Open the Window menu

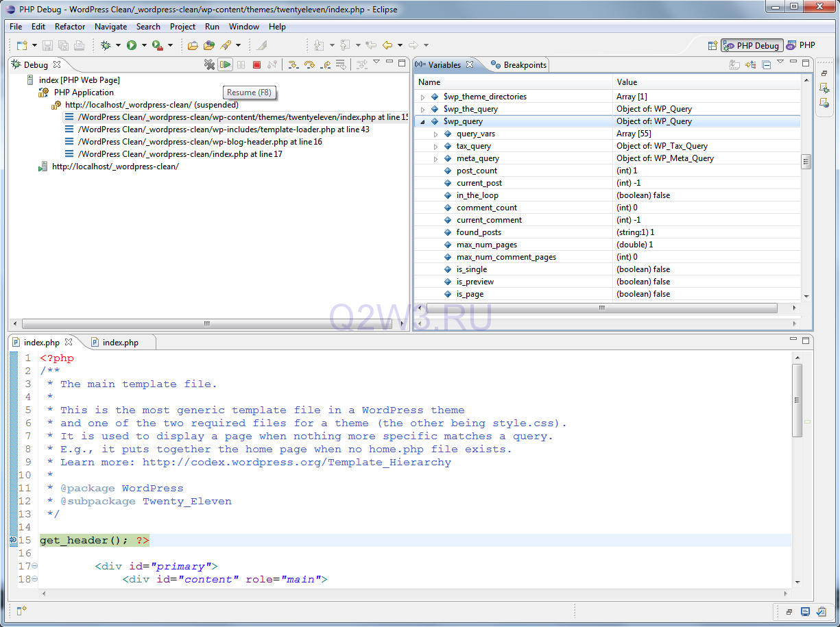(x=244, y=27)
